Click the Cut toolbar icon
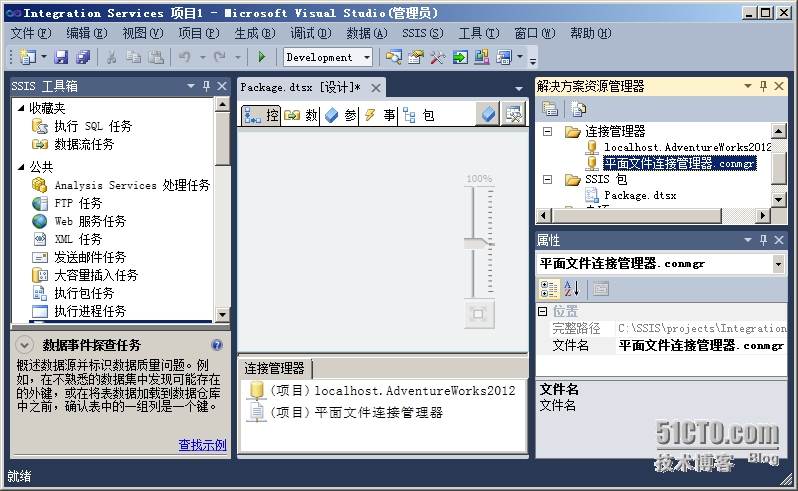The height and width of the screenshot is (491, 798). click(111, 57)
